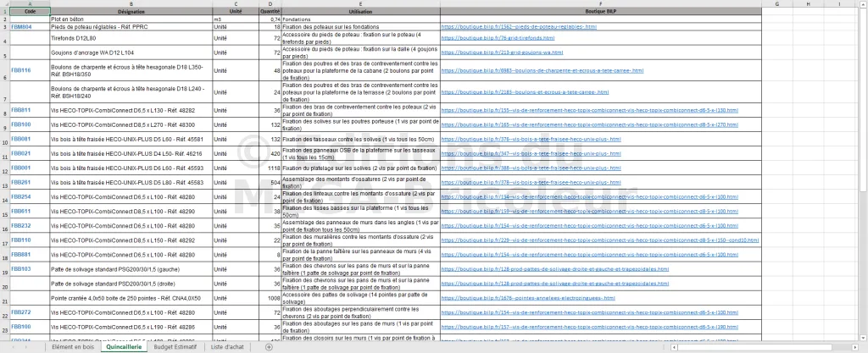
Task: Add a new sheet with the plus button
Action: (x=269, y=347)
